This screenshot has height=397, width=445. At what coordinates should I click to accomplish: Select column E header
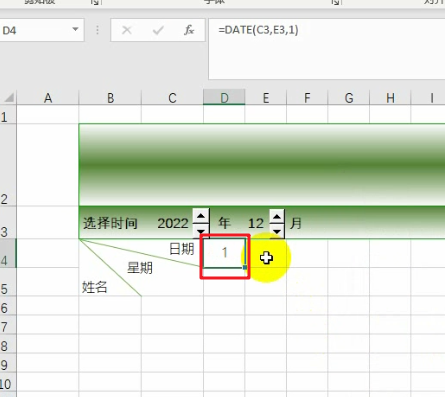click(x=266, y=98)
